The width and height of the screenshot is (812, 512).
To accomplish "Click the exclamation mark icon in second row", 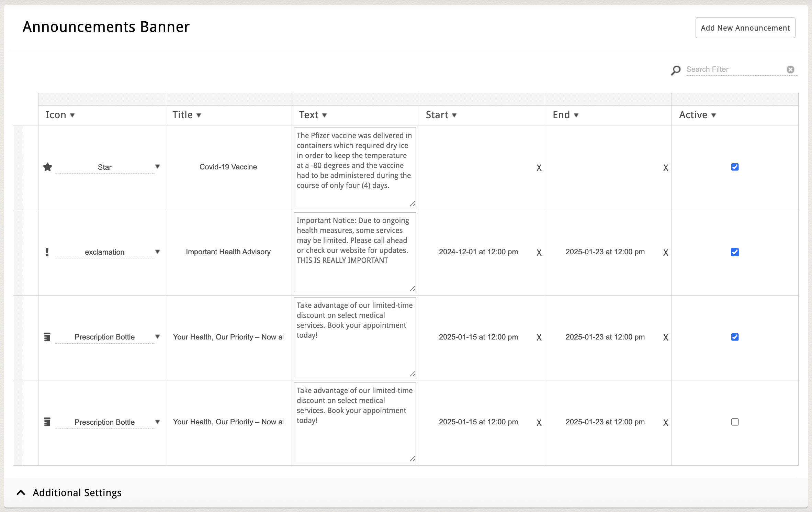I will tap(47, 252).
